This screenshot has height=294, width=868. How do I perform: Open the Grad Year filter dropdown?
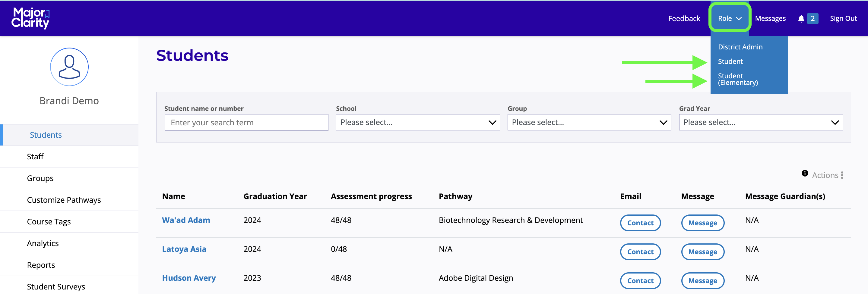761,122
